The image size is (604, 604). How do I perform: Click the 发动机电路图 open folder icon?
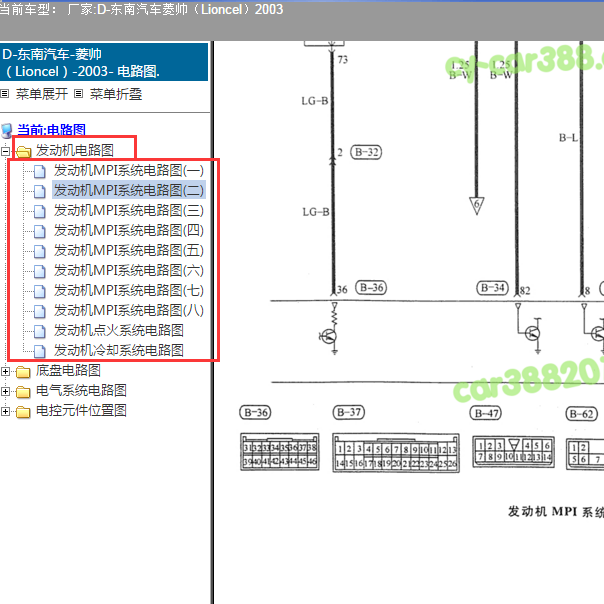coord(23,151)
